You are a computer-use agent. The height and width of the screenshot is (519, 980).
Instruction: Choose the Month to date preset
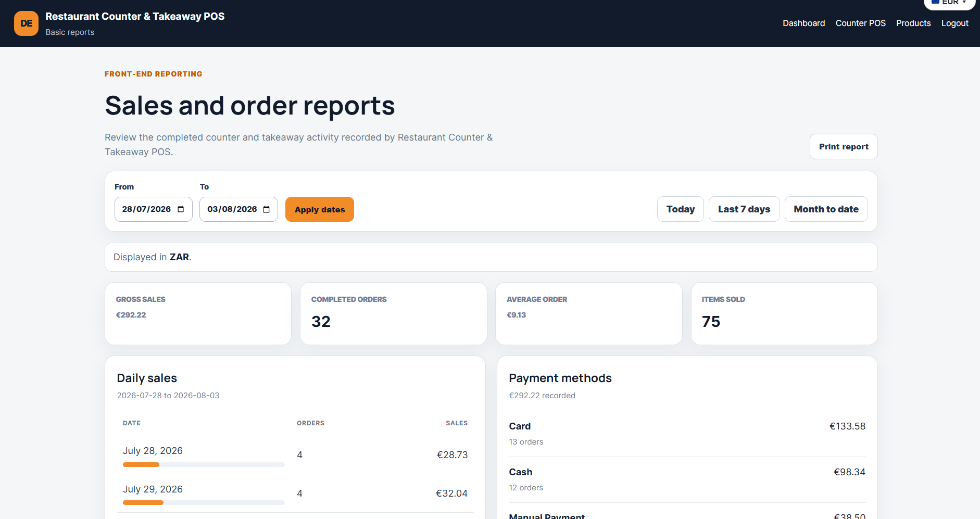click(826, 209)
